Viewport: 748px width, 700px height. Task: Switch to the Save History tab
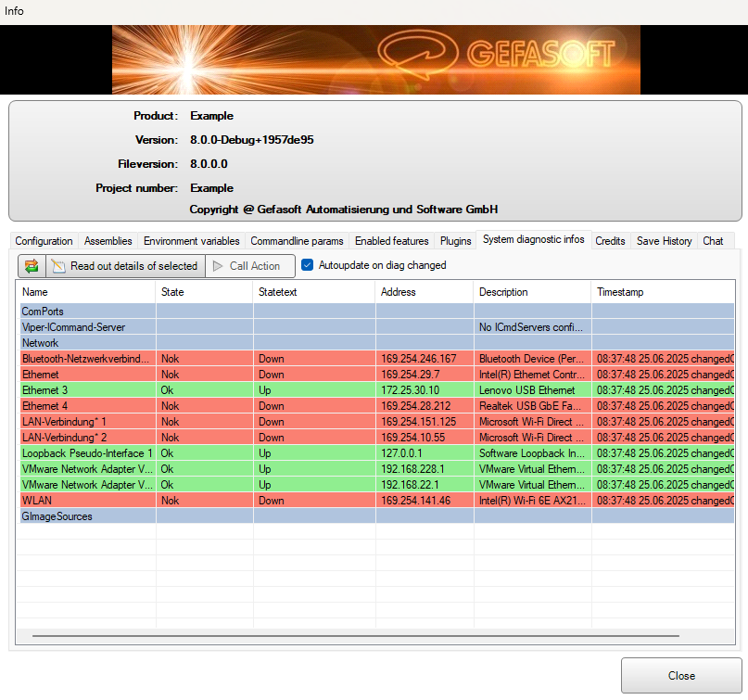(664, 241)
